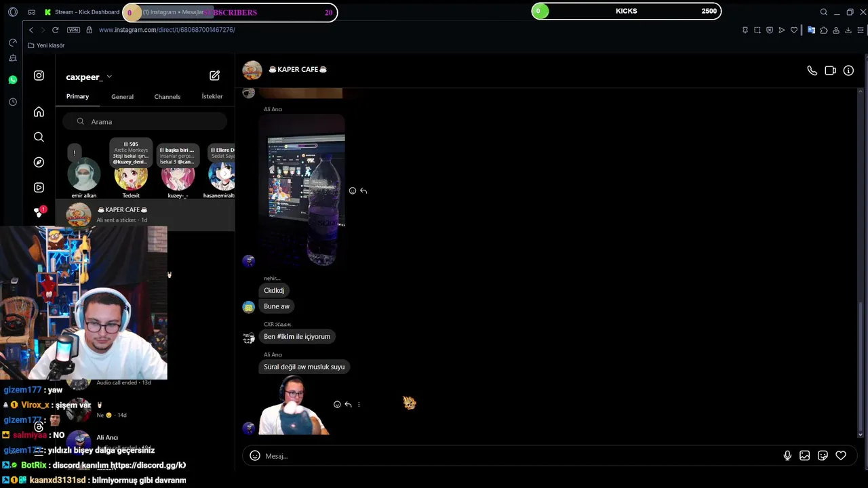Open the ad blocker shield icon
Screen dimensions: 868x488
[770, 30]
